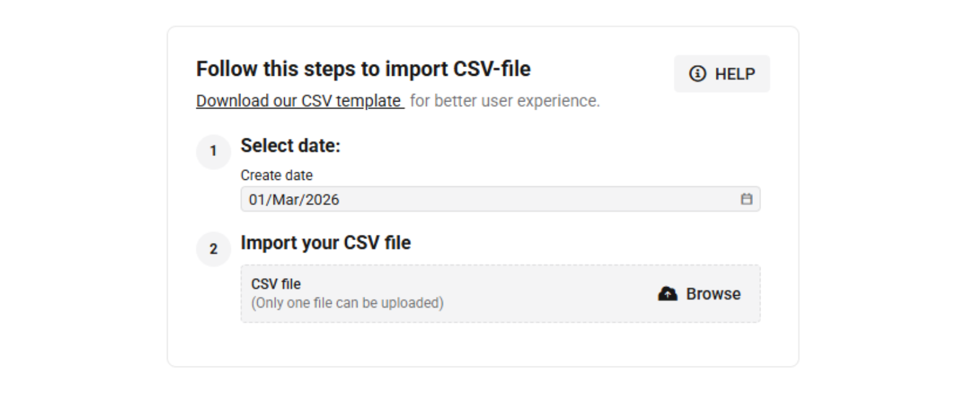Open the HELP button
This screenshot has width=980, height=413.
click(x=722, y=74)
